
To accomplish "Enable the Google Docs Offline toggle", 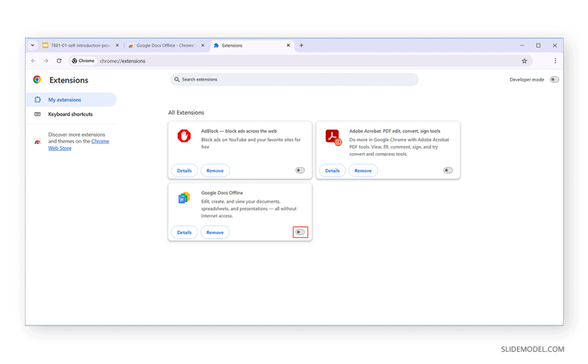I will (x=299, y=232).
